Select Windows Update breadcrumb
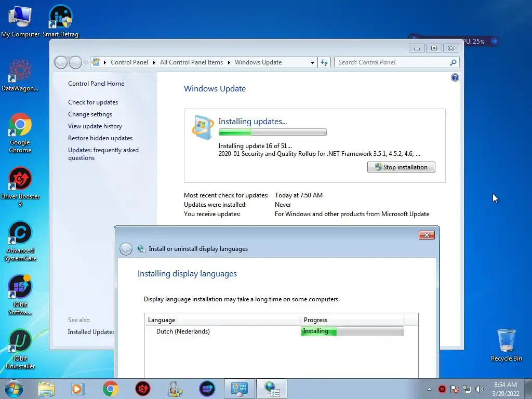 coord(258,62)
